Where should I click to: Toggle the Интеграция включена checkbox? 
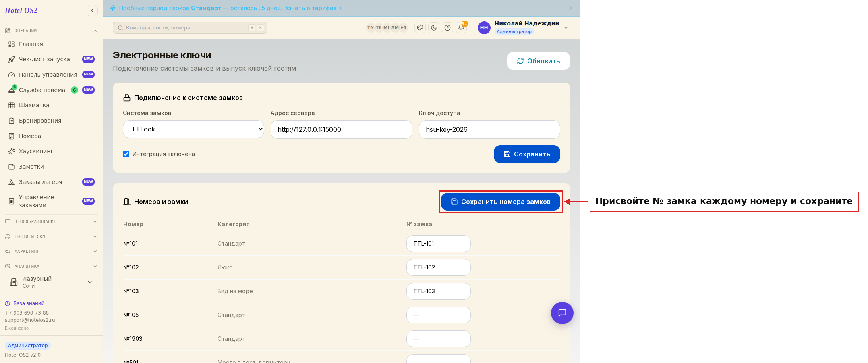point(126,154)
